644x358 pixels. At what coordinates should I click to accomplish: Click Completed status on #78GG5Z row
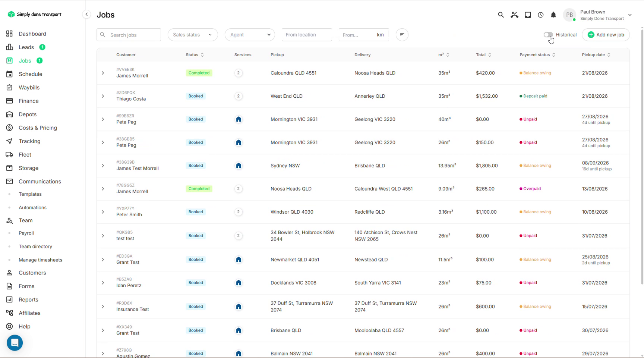pos(199,189)
